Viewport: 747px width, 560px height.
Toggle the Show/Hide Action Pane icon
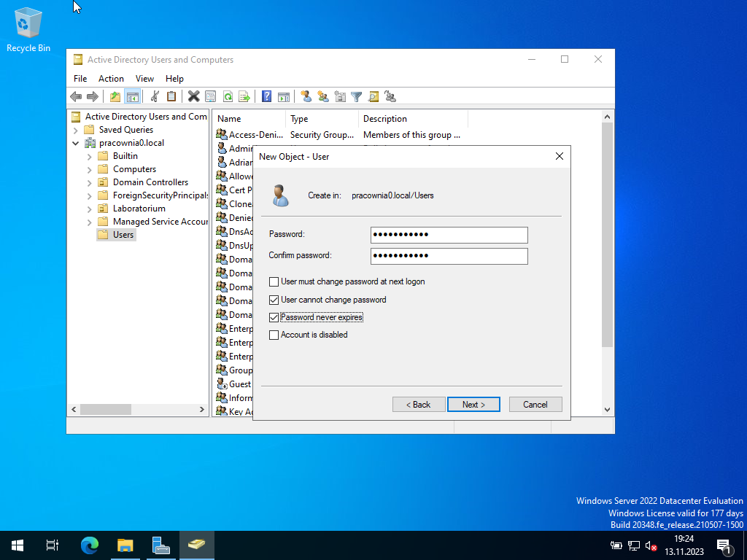point(284,97)
